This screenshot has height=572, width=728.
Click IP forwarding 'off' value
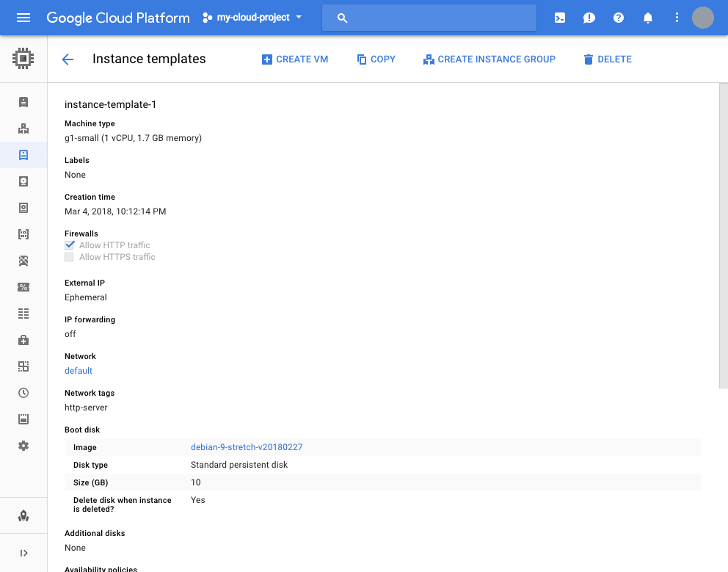(70, 334)
